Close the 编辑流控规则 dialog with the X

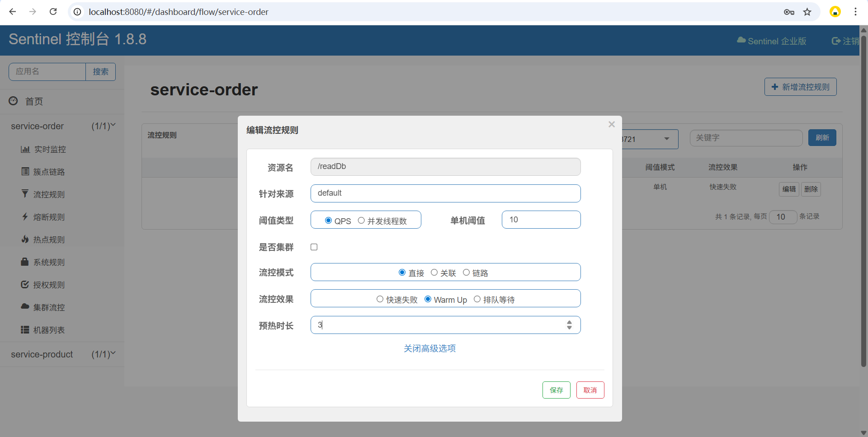612,124
